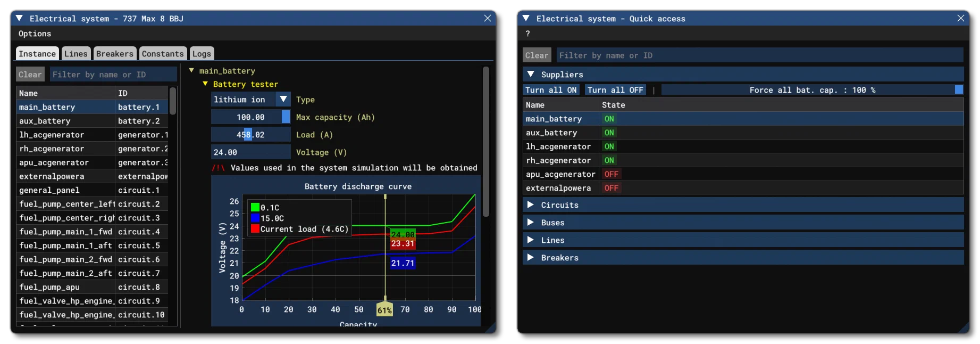Open the Options menu

tap(35, 34)
